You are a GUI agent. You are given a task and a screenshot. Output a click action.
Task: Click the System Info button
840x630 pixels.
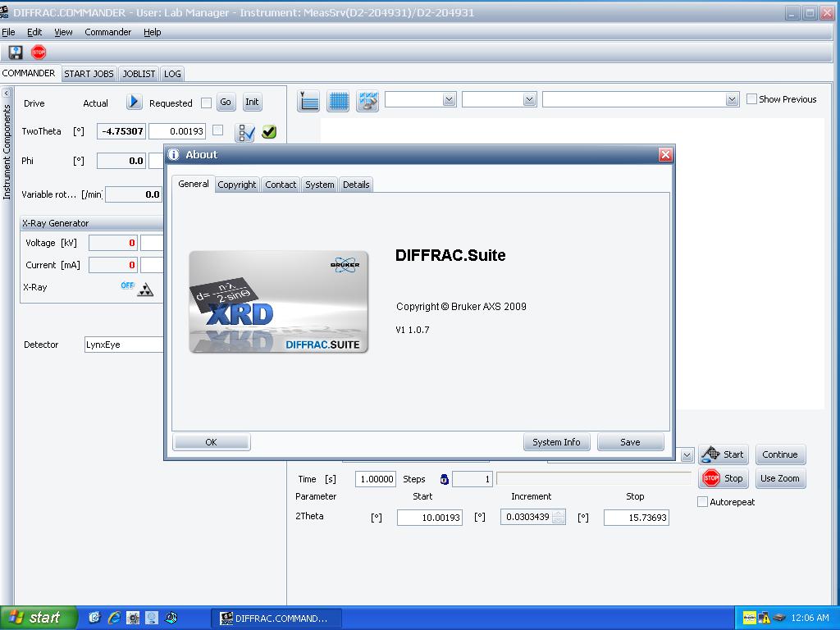pos(556,441)
